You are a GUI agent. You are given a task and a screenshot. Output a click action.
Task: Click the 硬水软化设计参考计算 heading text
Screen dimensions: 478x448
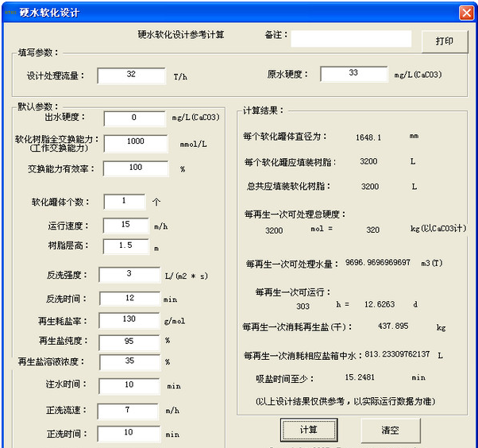tap(181, 35)
